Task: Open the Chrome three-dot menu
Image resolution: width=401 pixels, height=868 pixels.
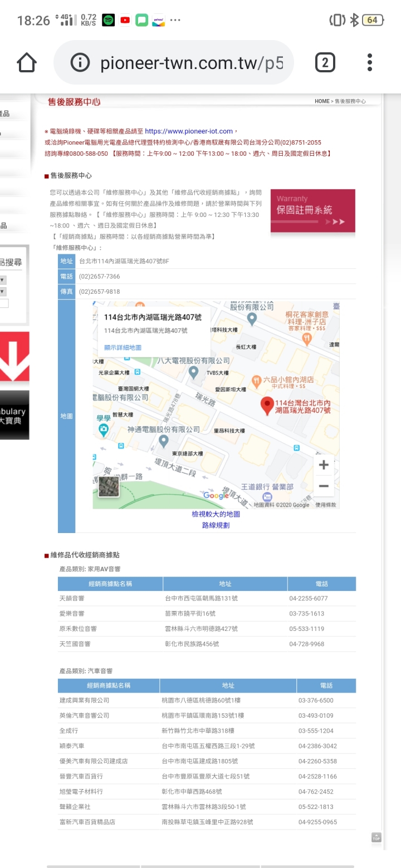Action: [369, 62]
